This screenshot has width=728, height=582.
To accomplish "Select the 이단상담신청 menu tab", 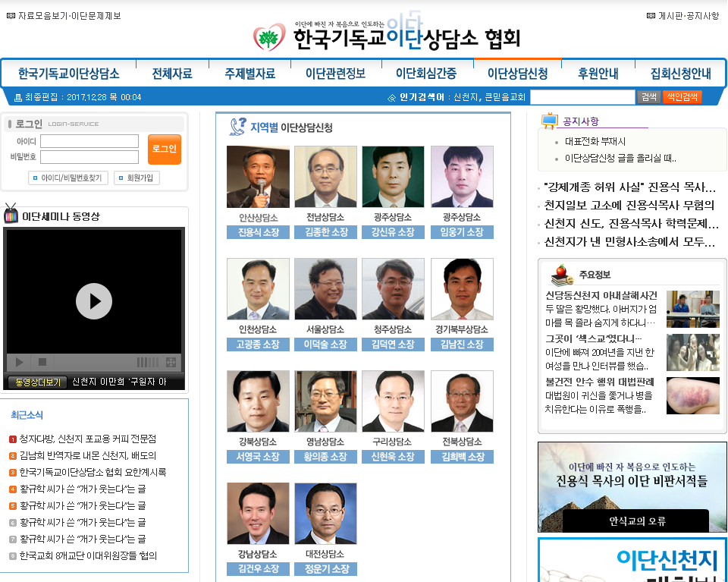I will click(518, 74).
